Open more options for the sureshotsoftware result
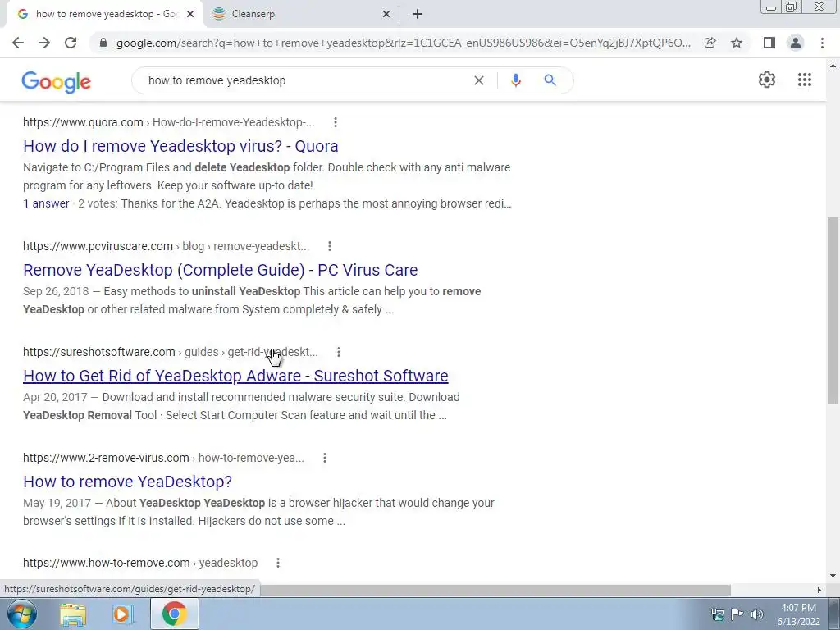840x630 pixels. [x=339, y=352]
